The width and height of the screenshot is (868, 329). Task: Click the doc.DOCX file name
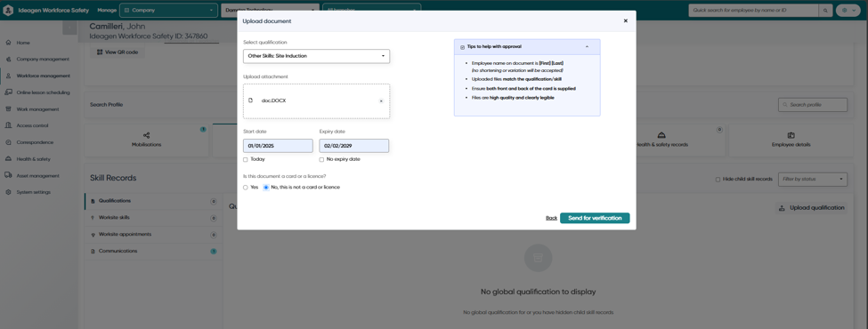(274, 100)
